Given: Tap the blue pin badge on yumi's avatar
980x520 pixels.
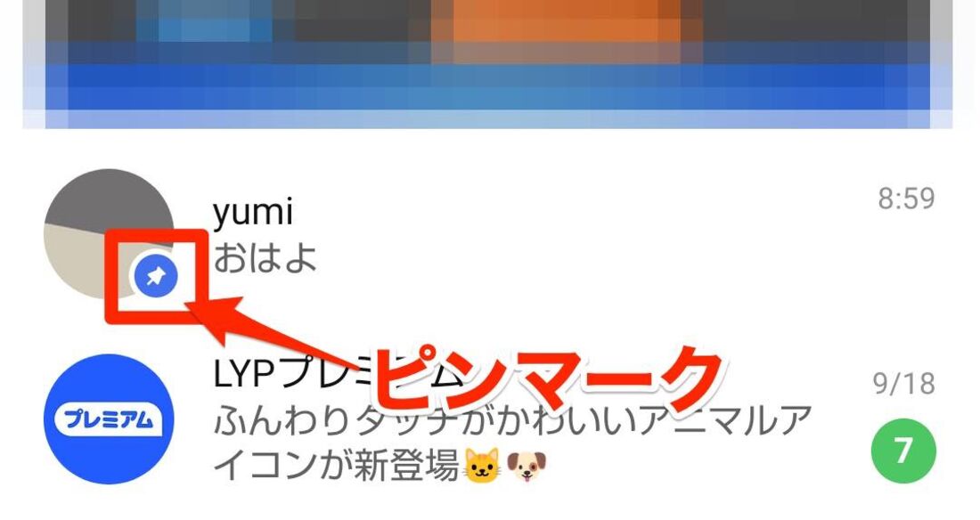Looking at the screenshot, I should (x=156, y=276).
